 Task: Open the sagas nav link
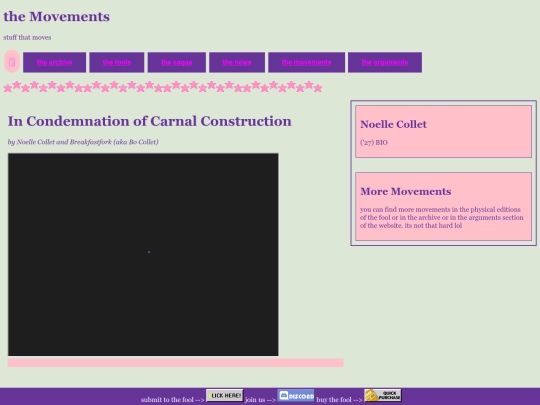pyautogui.click(x=177, y=62)
